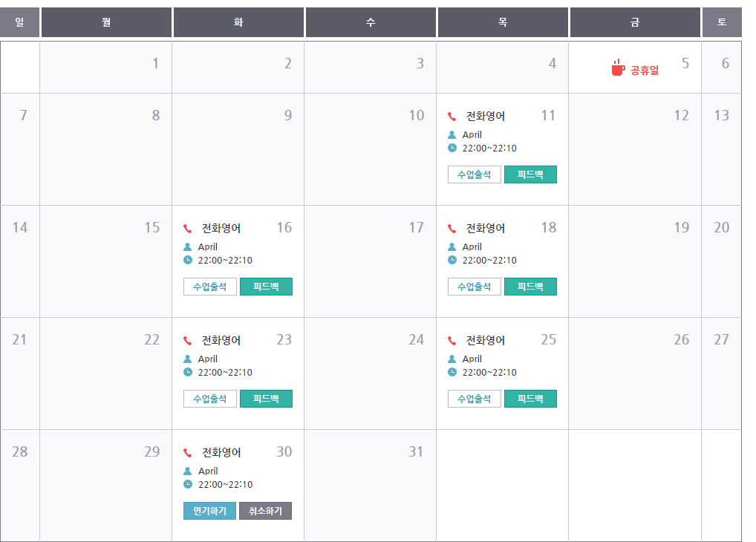The width and height of the screenshot is (756, 542).
Task: Click phone icon on the 25th lesson
Action: tap(452, 341)
